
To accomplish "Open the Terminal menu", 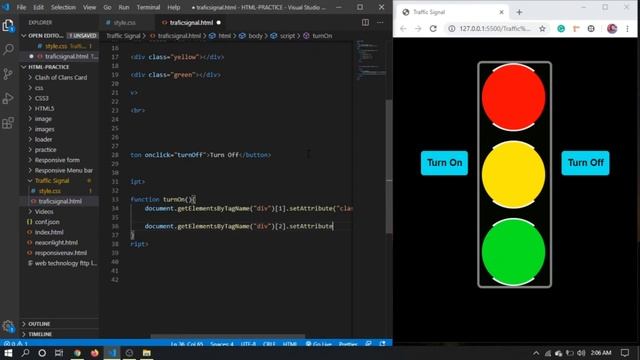I will pyautogui.click(x=148, y=7).
